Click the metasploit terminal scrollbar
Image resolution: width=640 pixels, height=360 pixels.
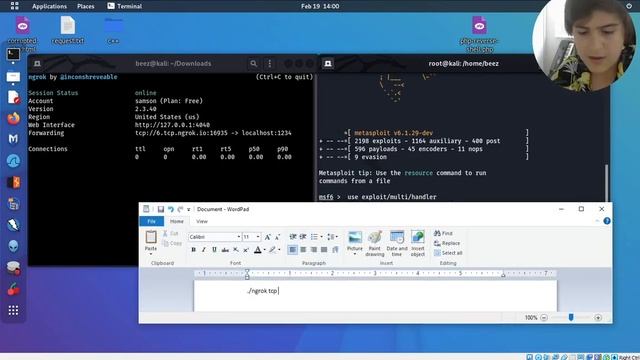click(x=607, y=182)
